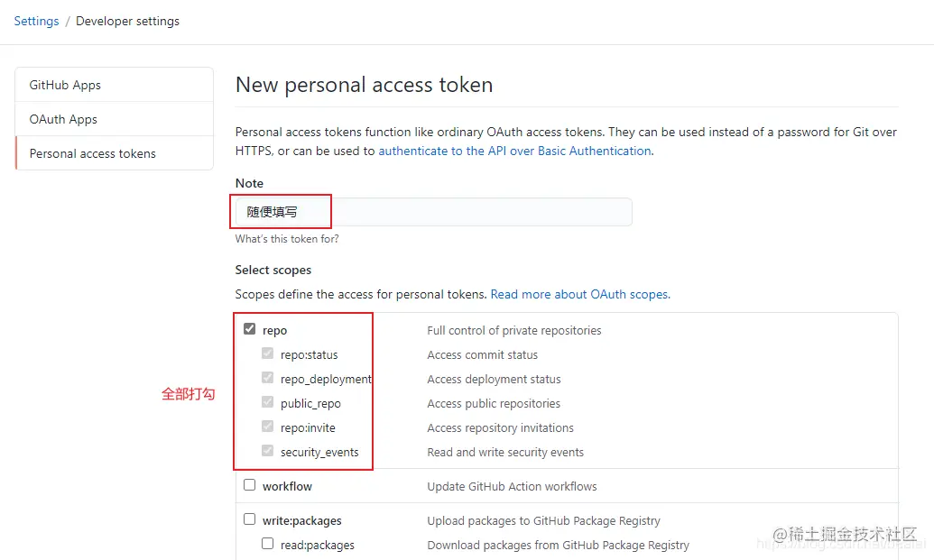Toggle the security_events checkbox
The width and height of the screenshot is (934, 560).
[x=268, y=452]
